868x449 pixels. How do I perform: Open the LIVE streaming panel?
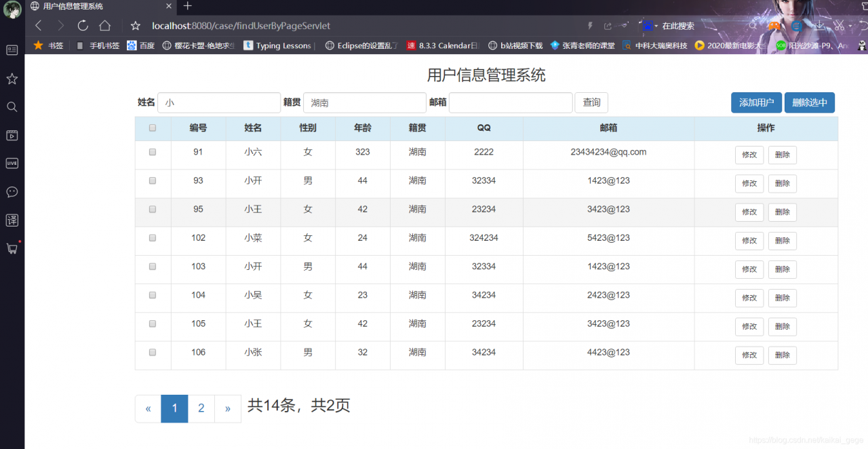[12, 163]
